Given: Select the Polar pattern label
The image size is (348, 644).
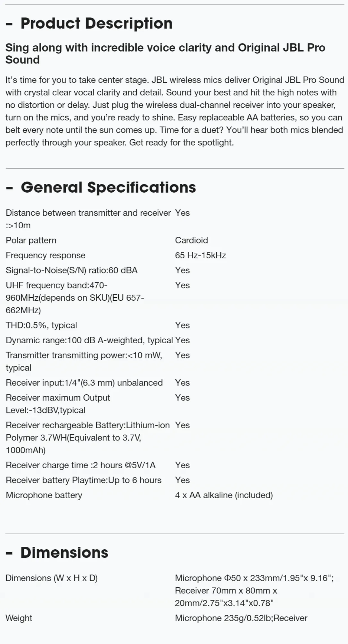Looking at the screenshot, I should coord(31,240).
